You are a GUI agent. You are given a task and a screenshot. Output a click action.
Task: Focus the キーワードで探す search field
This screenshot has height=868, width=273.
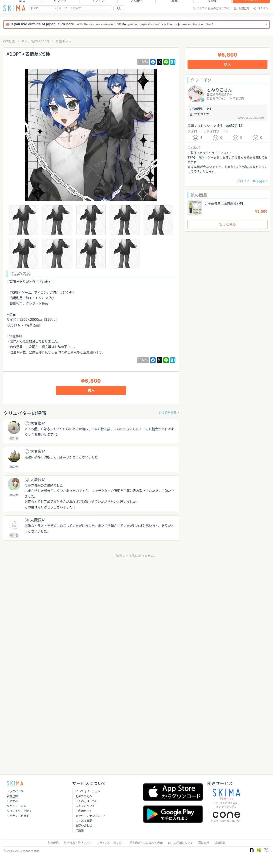pyautogui.click(x=84, y=8)
